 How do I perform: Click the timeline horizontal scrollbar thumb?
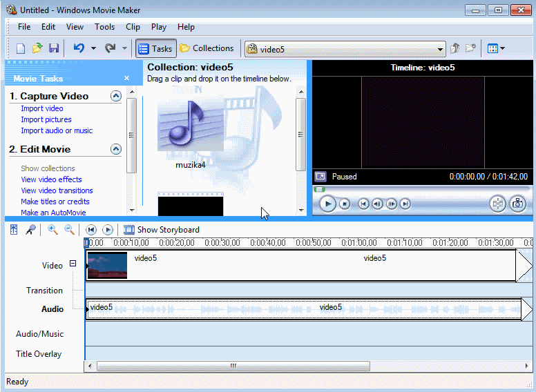coord(233,366)
